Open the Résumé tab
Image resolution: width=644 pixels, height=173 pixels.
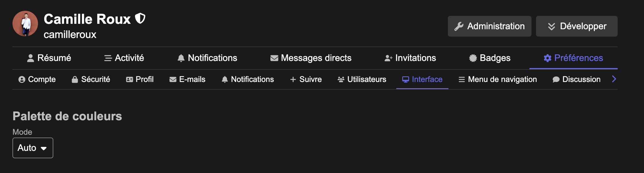(x=49, y=58)
